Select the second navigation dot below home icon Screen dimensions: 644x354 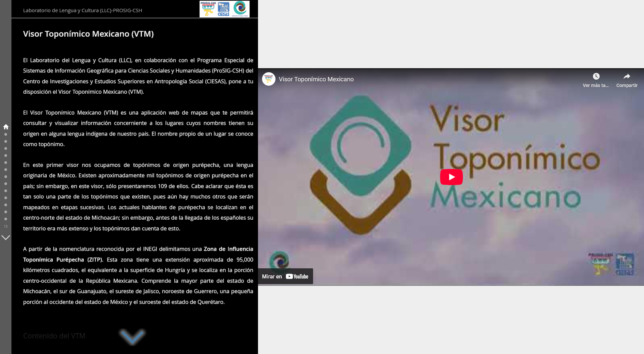coord(6,142)
